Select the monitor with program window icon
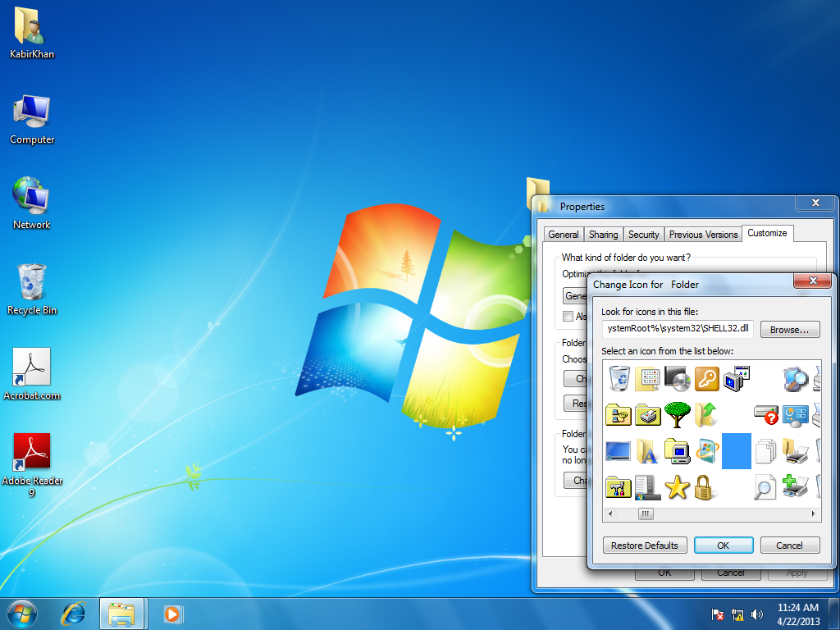This screenshot has width=840, height=630. (737, 379)
